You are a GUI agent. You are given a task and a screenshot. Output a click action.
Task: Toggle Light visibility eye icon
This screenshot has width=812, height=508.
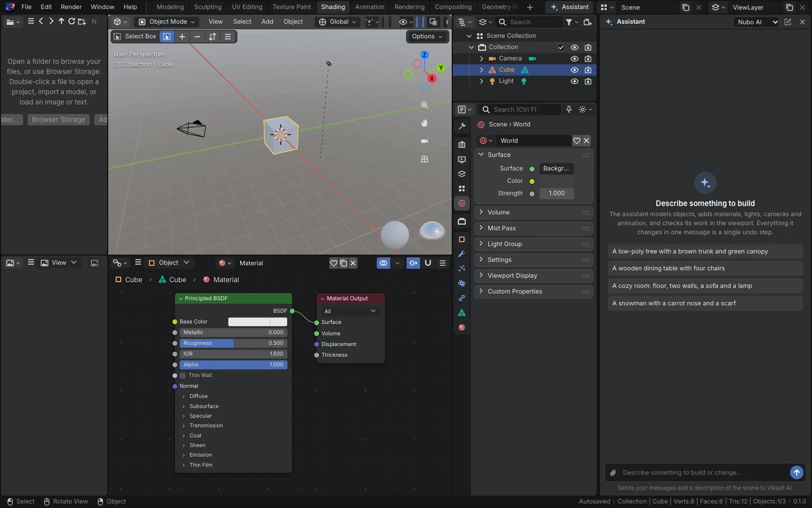(575, 81)
